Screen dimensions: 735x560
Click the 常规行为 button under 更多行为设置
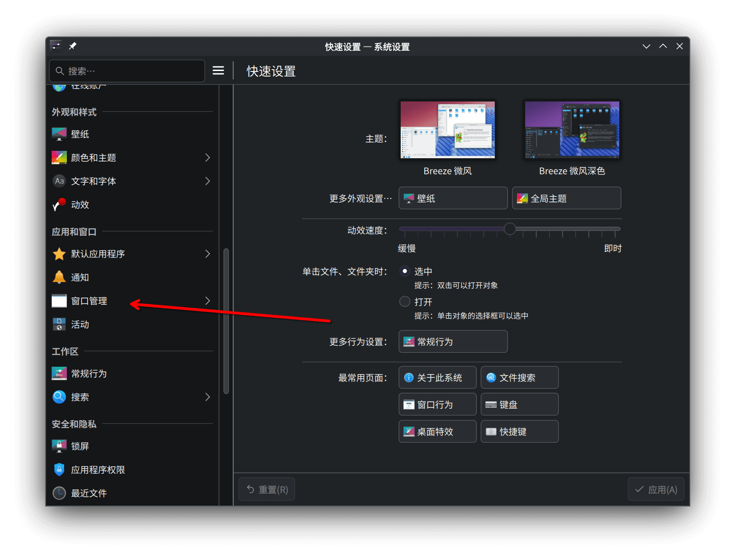[x=453, y=342]
